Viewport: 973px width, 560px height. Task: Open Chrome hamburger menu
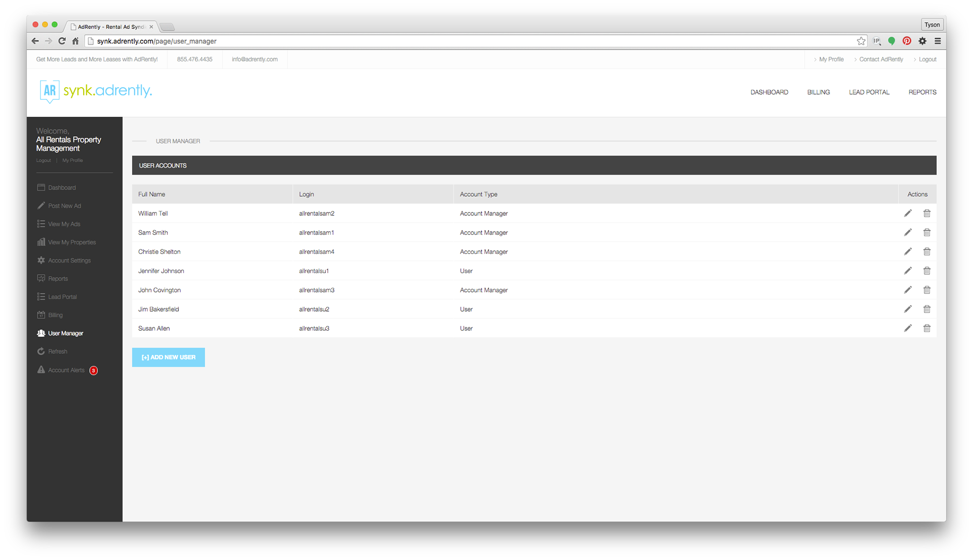(x=938, y=41)
